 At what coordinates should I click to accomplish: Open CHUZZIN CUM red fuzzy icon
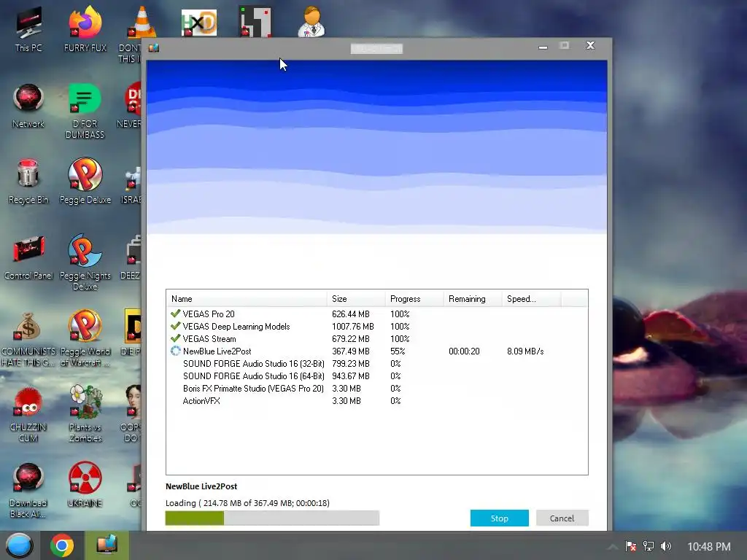(28, 414)
